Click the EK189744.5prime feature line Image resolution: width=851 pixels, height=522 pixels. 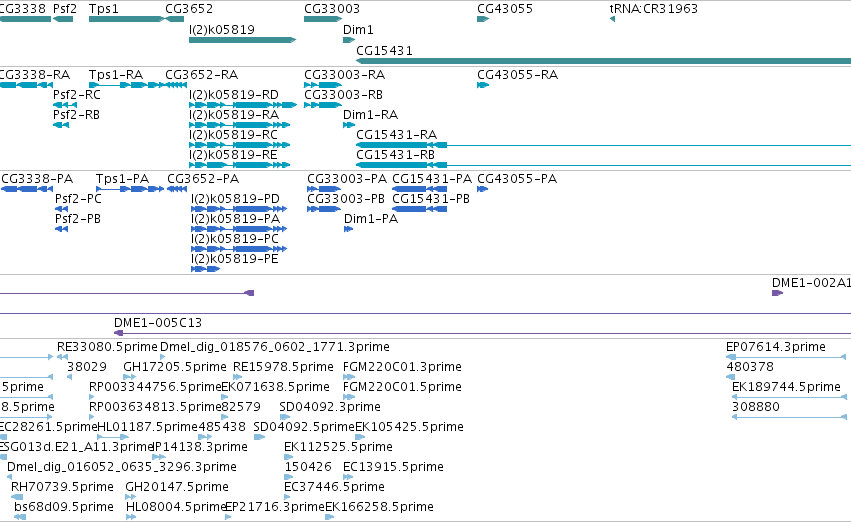coord(789,397)
